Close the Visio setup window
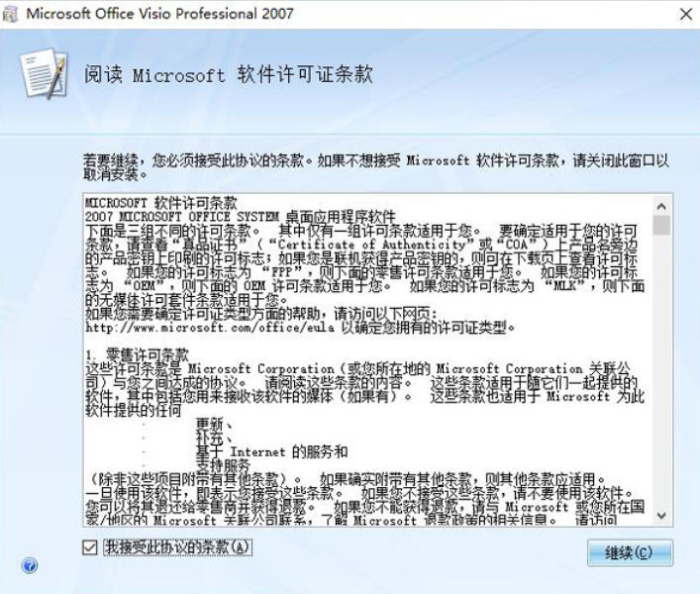The height and width of the screenshot is (594, 700). tap(686, 14)
